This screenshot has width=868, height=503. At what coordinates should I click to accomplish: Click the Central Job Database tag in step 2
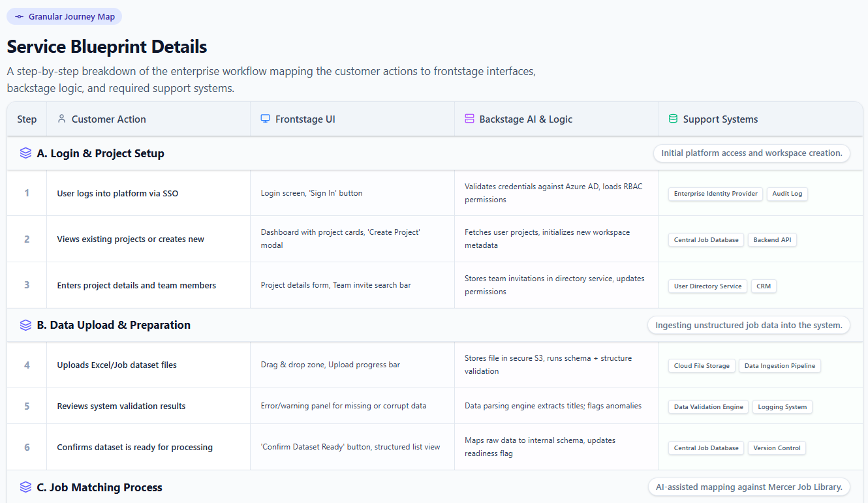point(706,240)
